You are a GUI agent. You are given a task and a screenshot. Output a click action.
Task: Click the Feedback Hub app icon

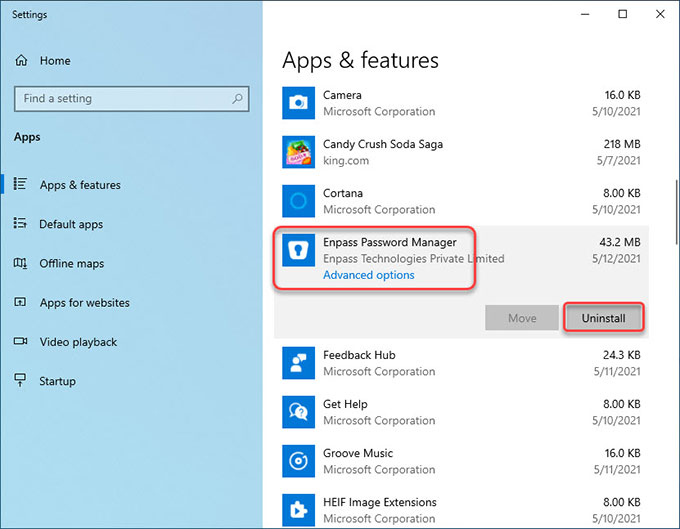point(298,363)
